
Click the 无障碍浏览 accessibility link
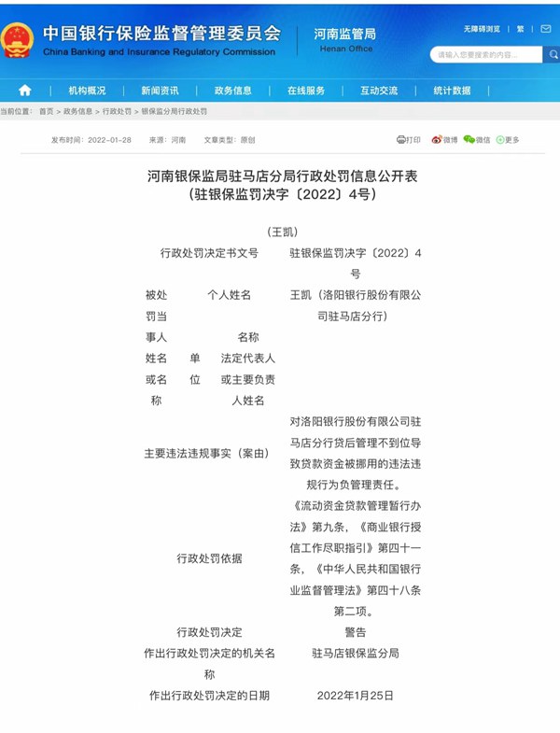click(x=482, y=30)
